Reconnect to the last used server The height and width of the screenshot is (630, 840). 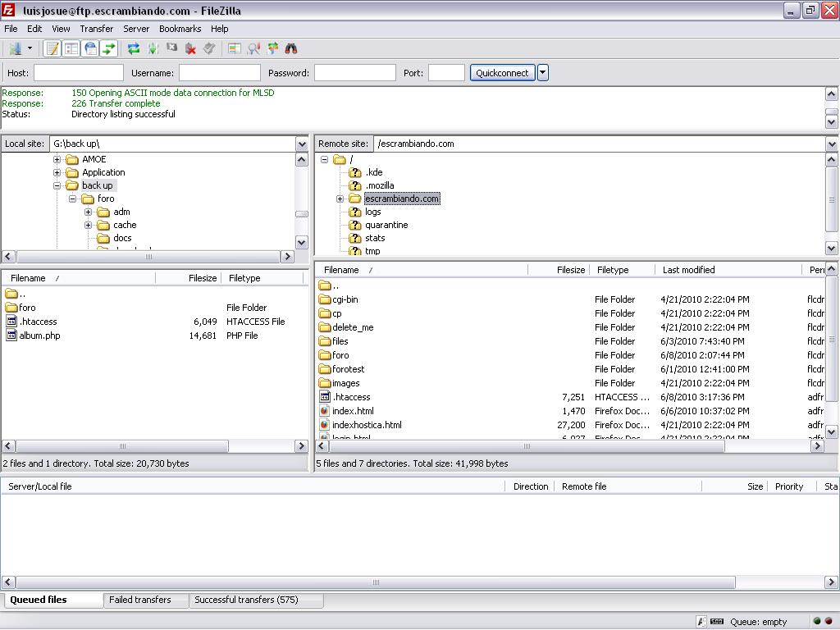tap(209, 48)
